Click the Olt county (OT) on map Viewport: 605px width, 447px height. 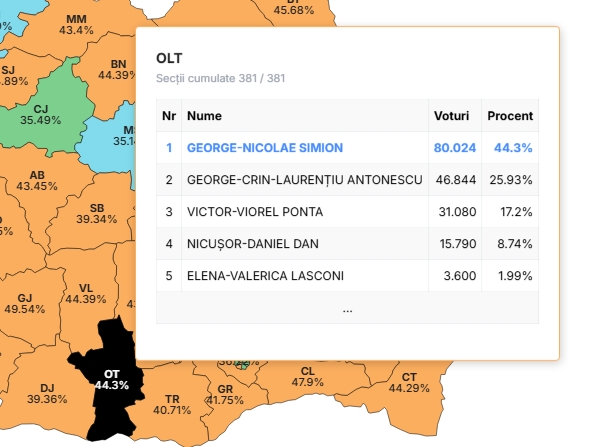(x=110, y=380)
